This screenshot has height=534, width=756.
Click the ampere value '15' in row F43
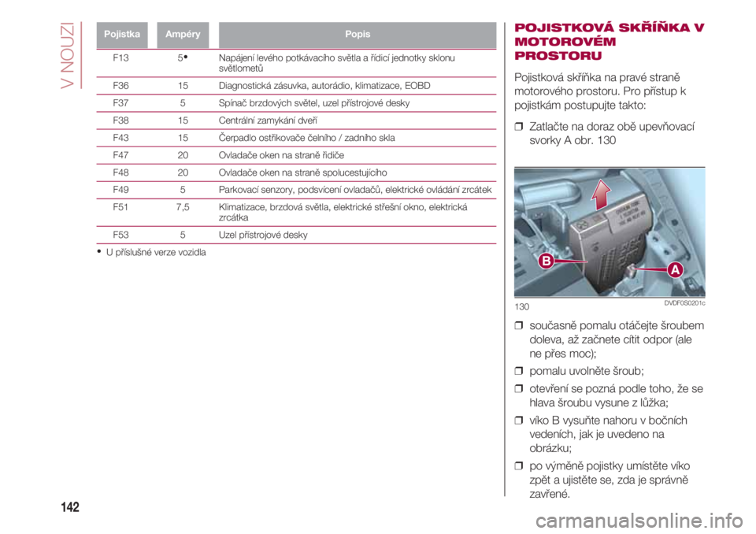click(183, 138)
